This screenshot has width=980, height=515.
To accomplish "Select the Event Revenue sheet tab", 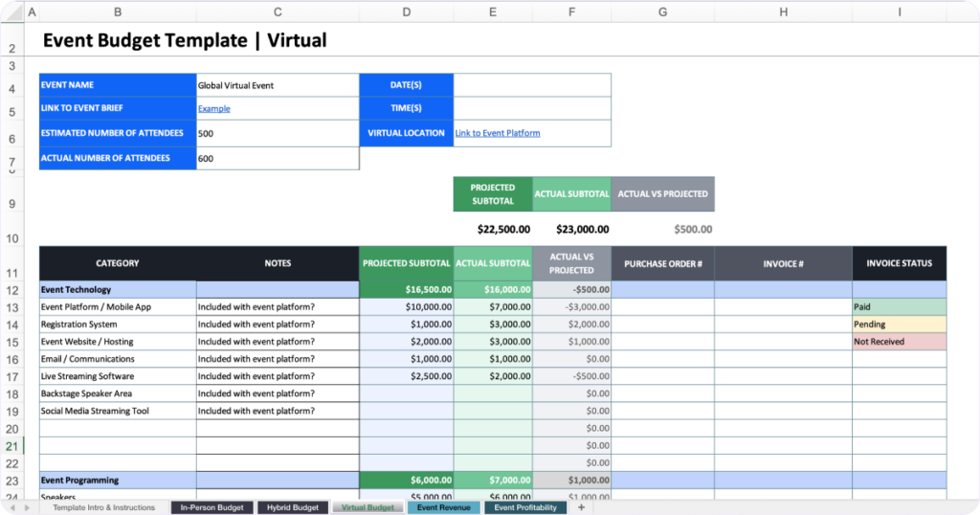I will [x=443, y=507].
